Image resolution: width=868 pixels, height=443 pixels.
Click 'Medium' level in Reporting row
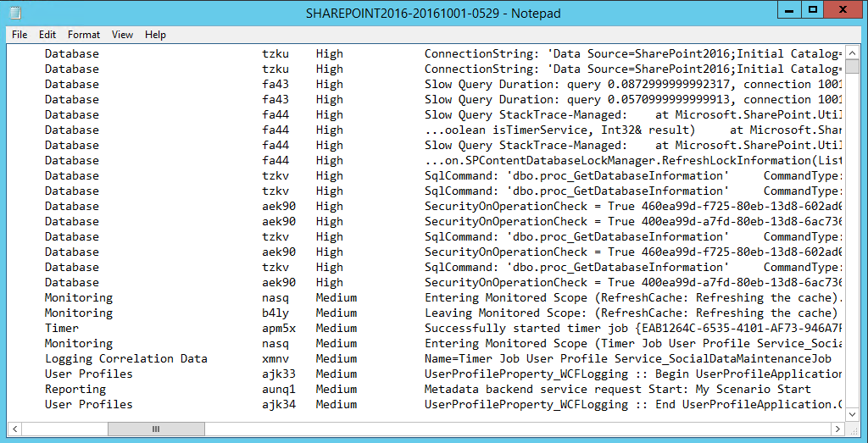(x=337, y=389)
